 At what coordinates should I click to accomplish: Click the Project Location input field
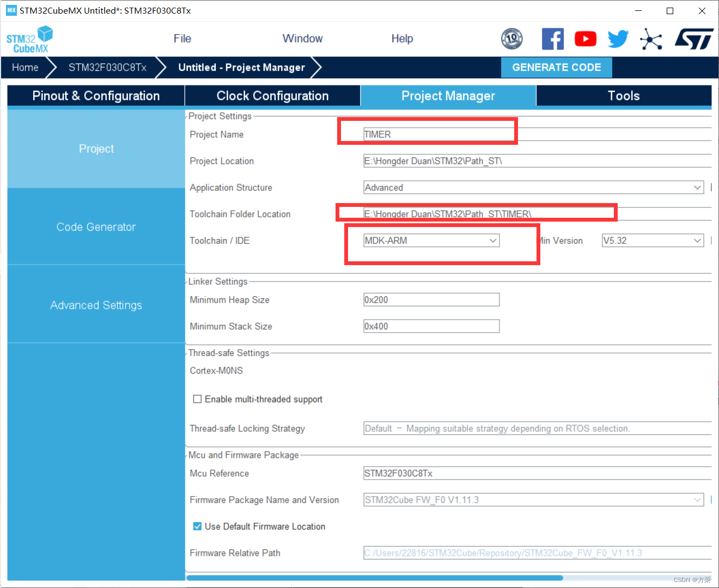point(538,161)
